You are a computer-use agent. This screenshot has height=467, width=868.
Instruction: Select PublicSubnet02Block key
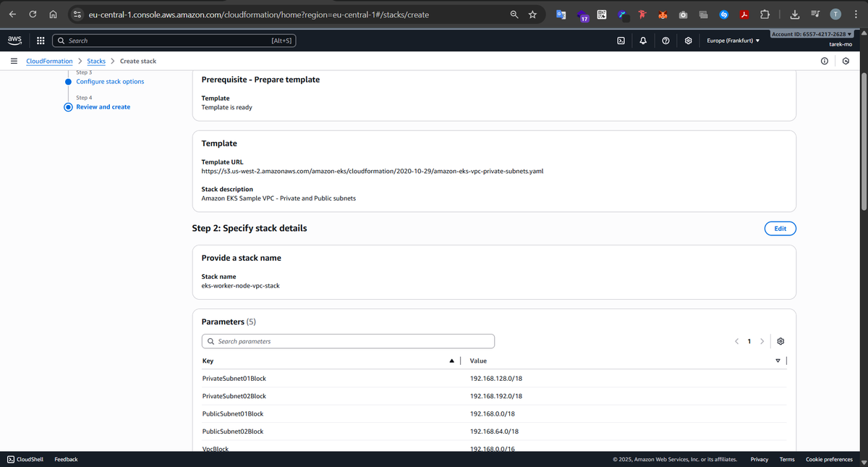(233, 432)
